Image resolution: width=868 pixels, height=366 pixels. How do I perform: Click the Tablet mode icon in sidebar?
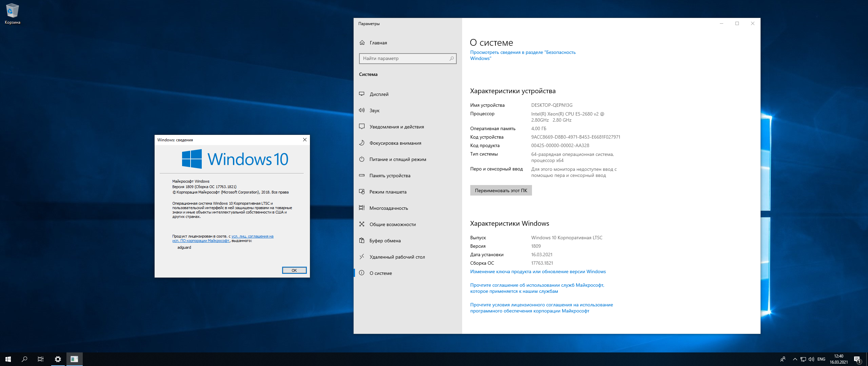click(x=362, y=191)
